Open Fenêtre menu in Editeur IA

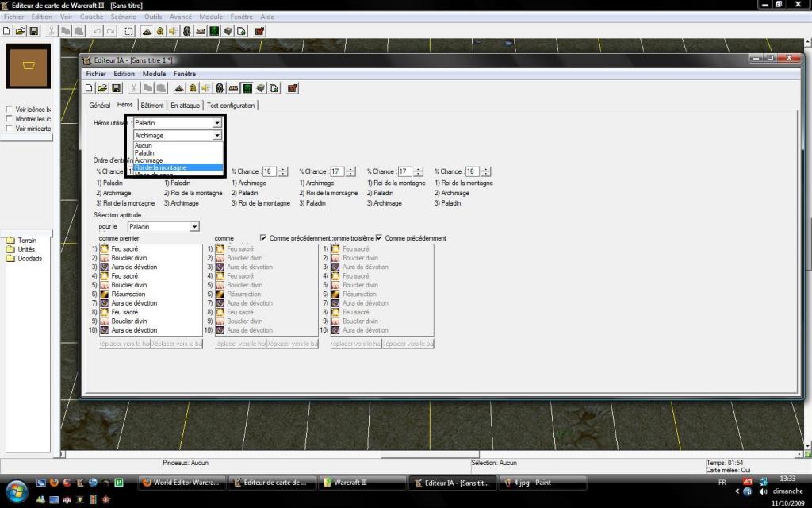point(184,74)
